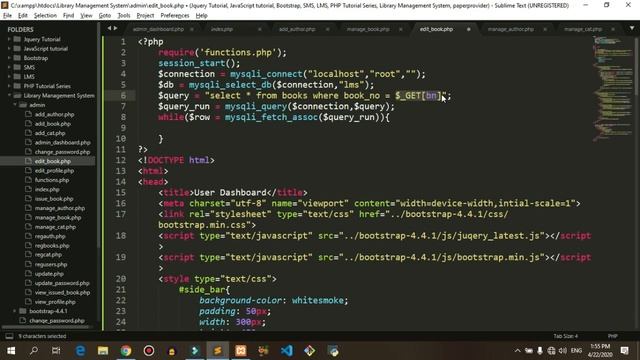Open the volume control in the tray
Viewport: 640px width, 360px height.
[563, 351]
